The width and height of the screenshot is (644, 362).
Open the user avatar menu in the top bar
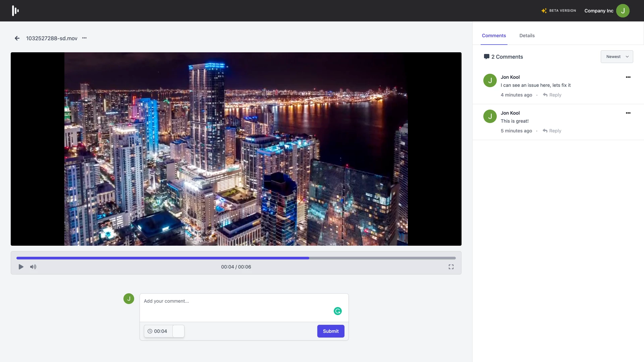[x=623, y=11]
